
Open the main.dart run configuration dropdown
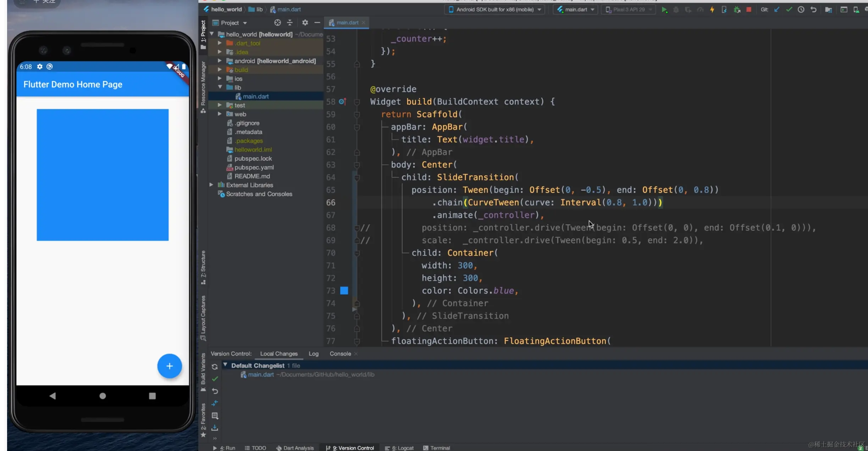pyautogui.click(x=576, y=10)
